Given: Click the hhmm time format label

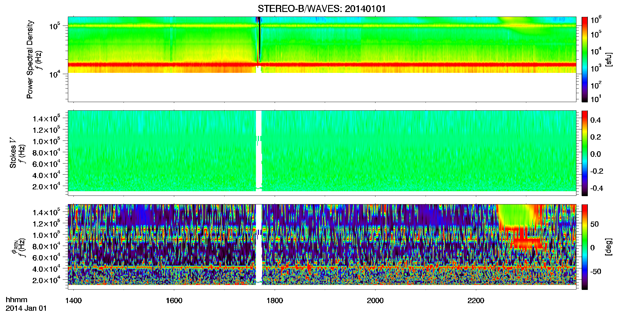Looking at the screenshot, I should pos(17,300).
